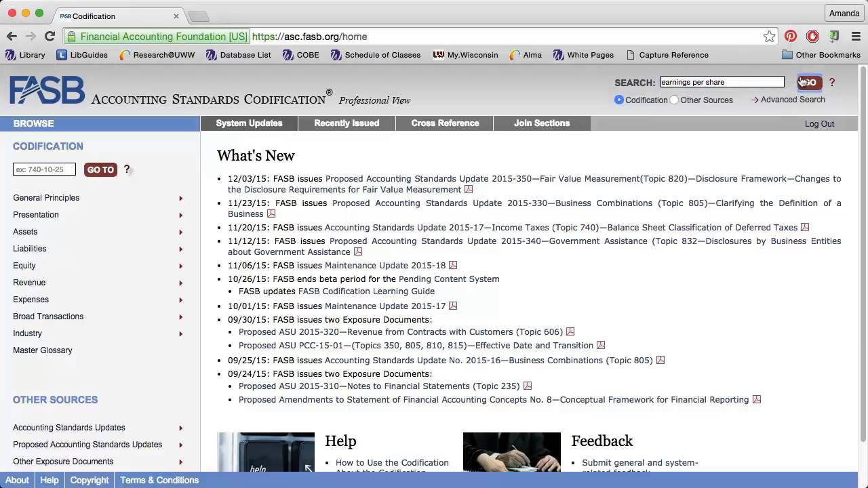Click About in the footer bar
The image size is (868, 488).
(17, 480)
